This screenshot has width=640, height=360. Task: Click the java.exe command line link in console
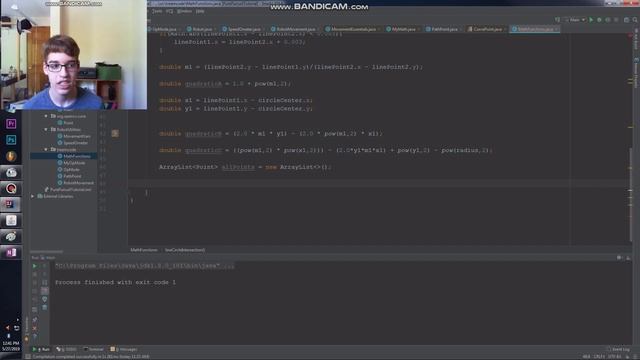tap(145, 266)
